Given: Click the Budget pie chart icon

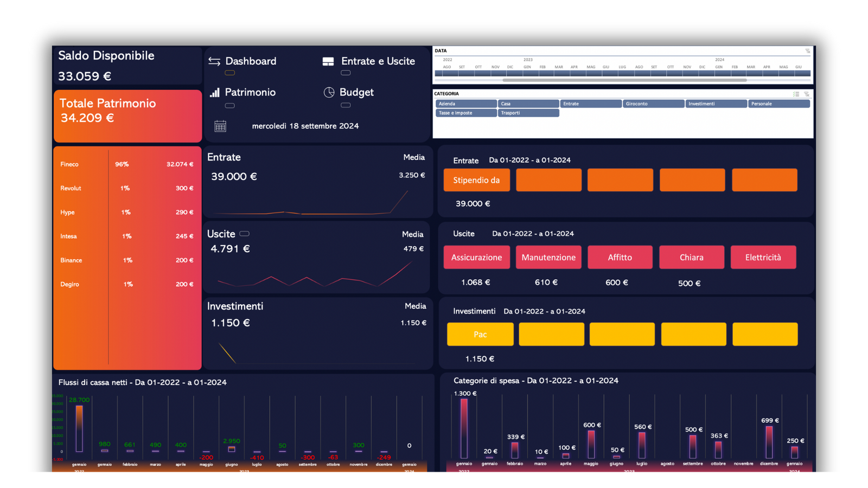Looking at the screenshot, I should click(329, 92).
